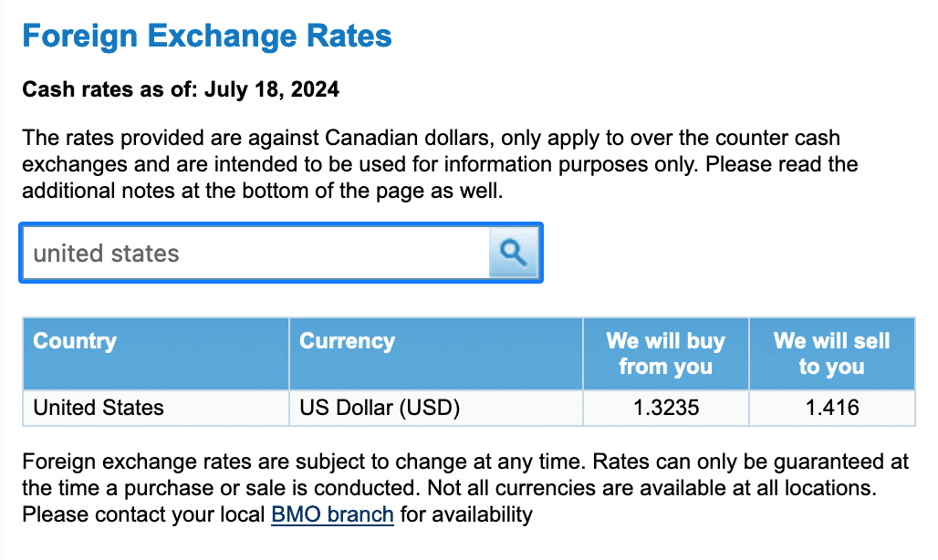Click the "Not all currencies are available" sentence
938x560 pixels.
click(648, 488)
